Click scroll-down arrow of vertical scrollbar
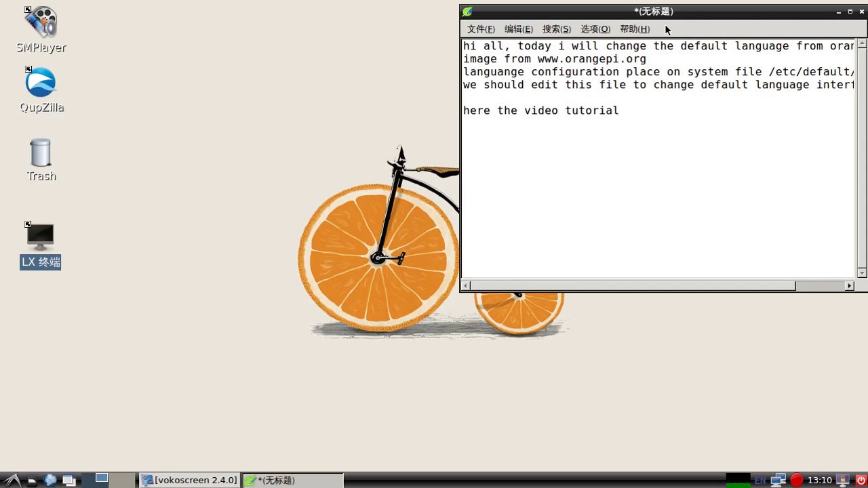868x488 pixels. point(862,273)
